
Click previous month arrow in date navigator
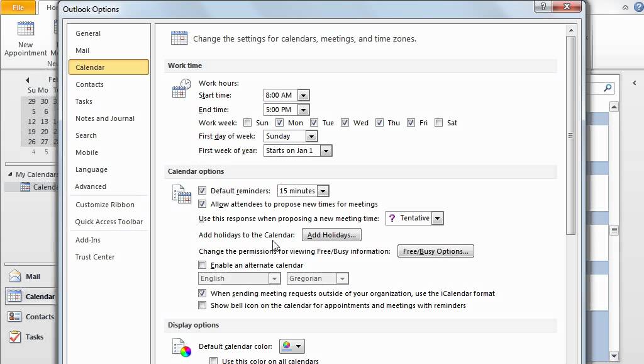point(28,80)
